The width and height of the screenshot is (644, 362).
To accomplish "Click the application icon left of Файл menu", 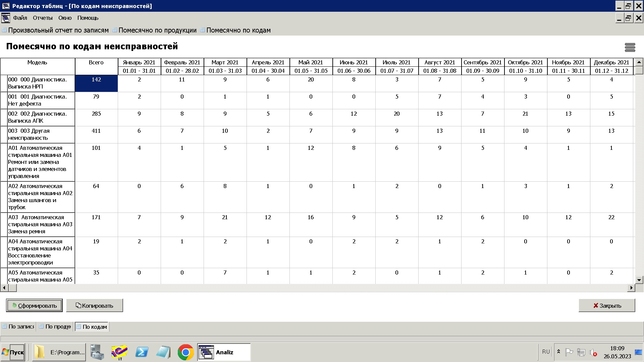I will (6, 18).
